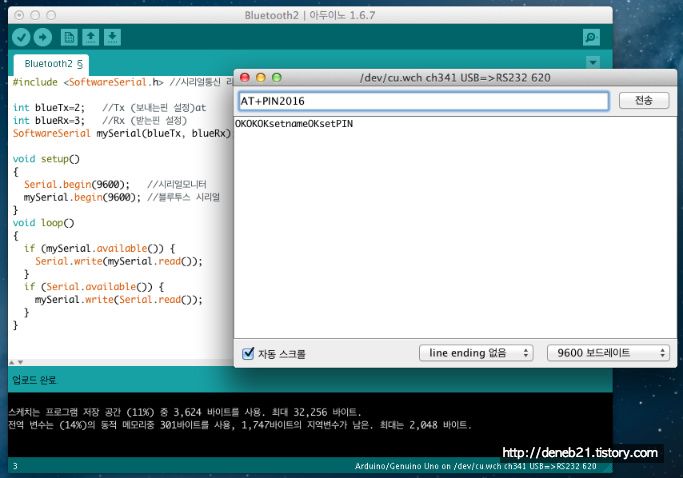Minimize the serial monitor window
683x478 pixels.
tap(261, 78)
